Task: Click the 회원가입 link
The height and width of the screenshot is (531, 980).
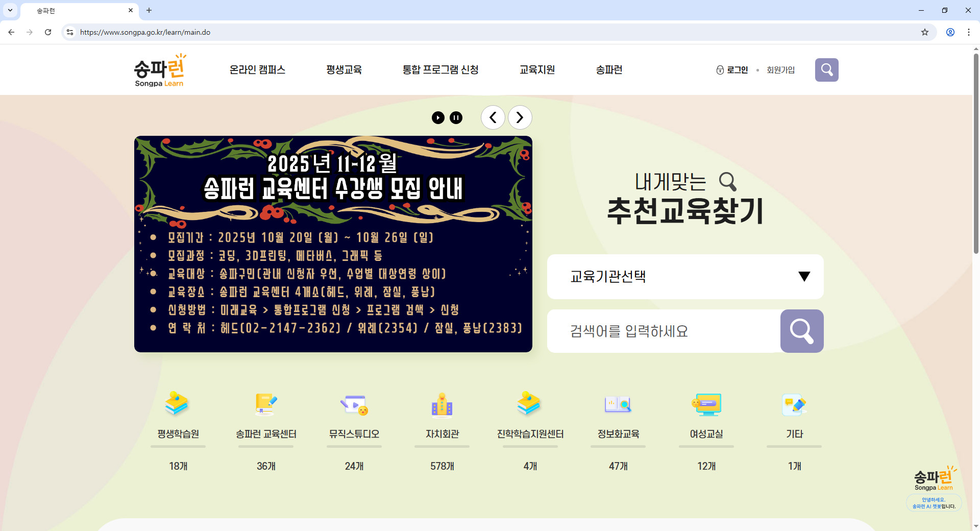Action: tap(780, 70)
